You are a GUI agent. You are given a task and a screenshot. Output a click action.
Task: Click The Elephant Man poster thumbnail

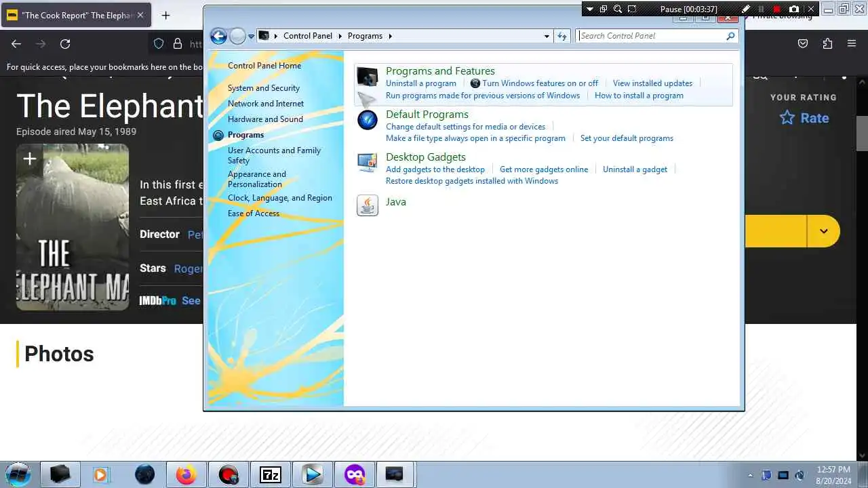73,227
